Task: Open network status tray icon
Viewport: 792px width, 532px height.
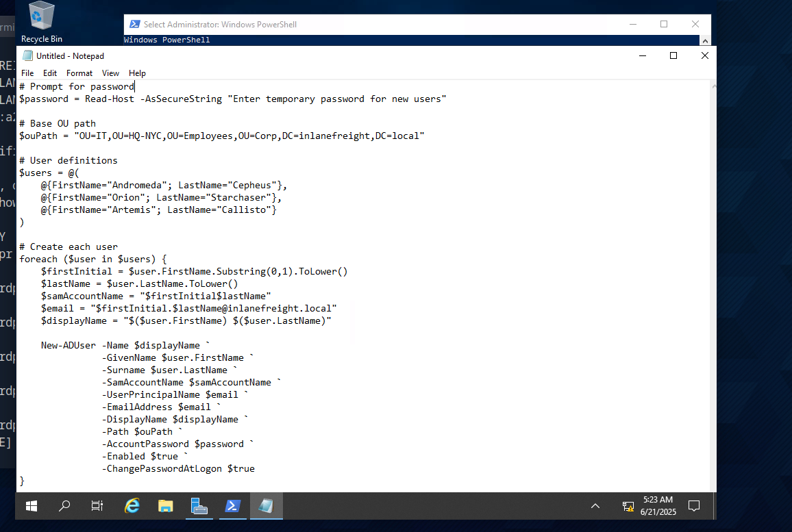Action: (x=628, y=507)
